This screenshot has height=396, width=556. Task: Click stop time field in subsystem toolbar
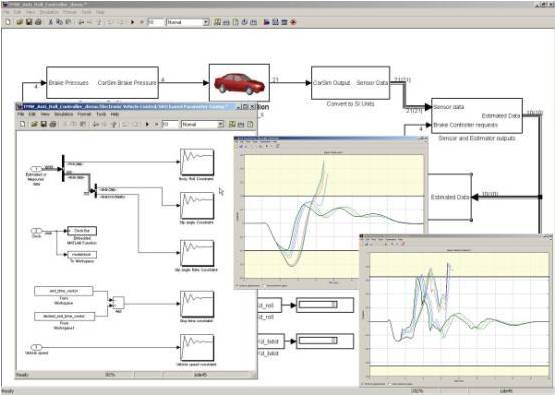[x=170, y=124]
